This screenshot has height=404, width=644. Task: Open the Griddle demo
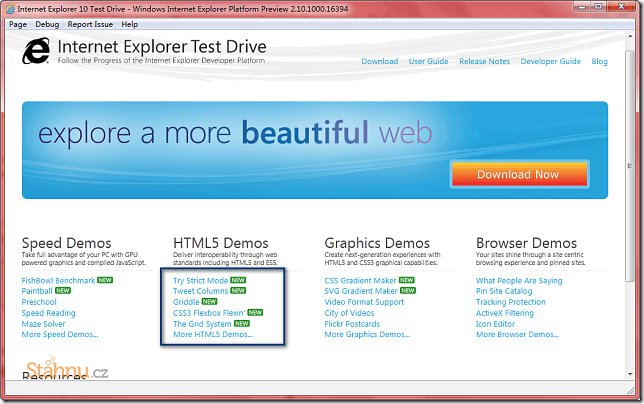click(x=186, y=302)
